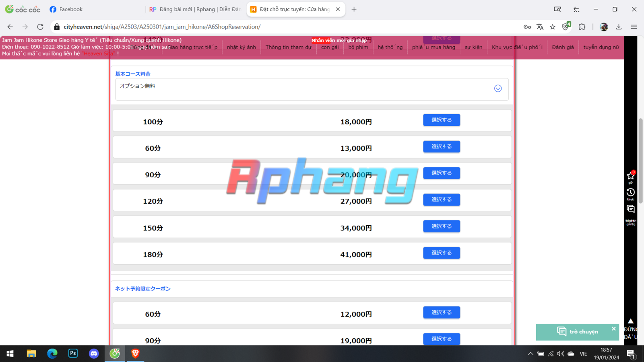This screenshot has height=362, width=644.
Task: Open Microsoft Edge from the taskbar
Action: click(x=52, y=354)
